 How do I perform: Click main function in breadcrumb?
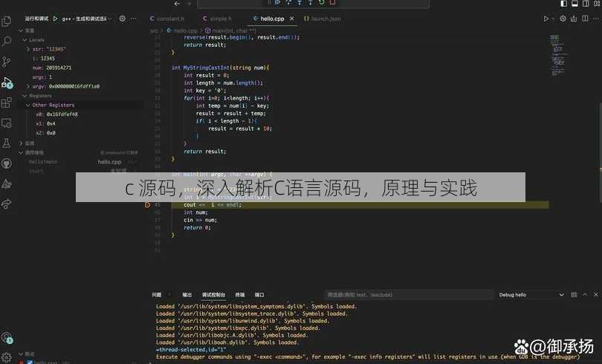coord(234,30)
